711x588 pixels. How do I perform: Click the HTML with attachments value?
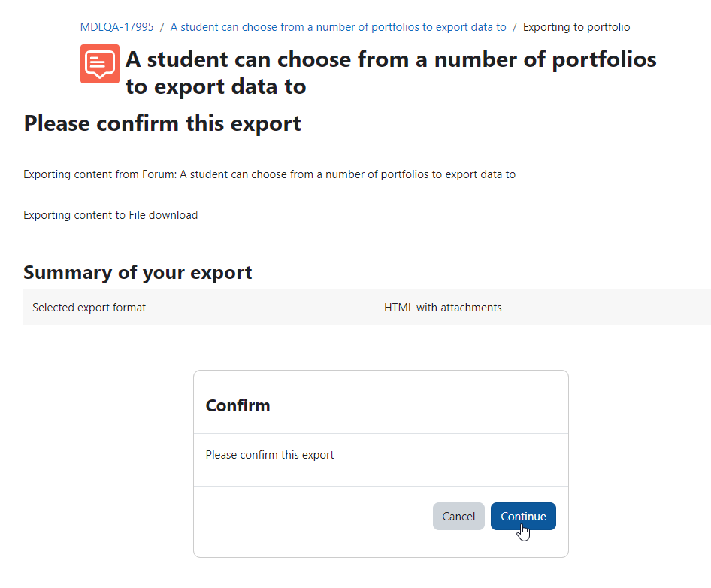click(443, 308)
